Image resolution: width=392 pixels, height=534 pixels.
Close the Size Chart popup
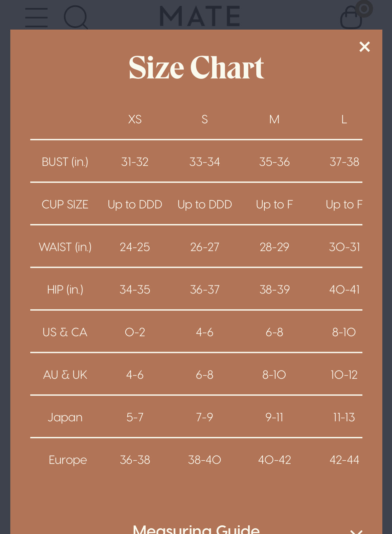[x=364, y=47]
